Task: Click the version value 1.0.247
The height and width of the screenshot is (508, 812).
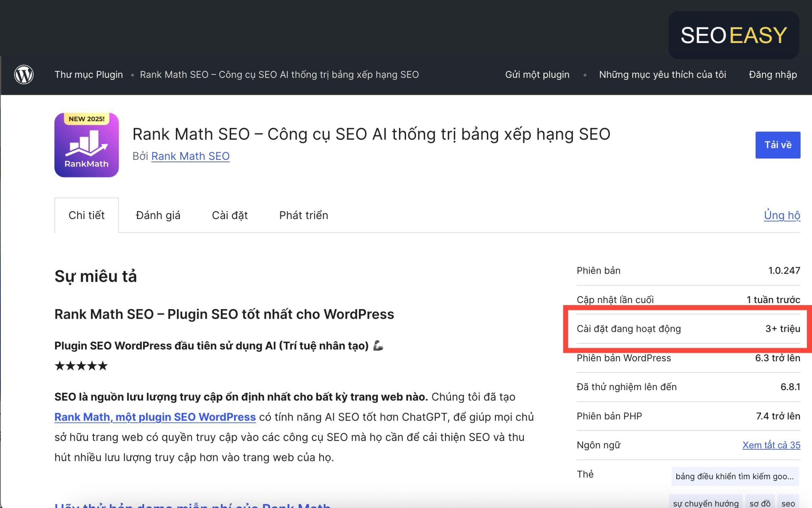Action: click(x=784, y=271)
